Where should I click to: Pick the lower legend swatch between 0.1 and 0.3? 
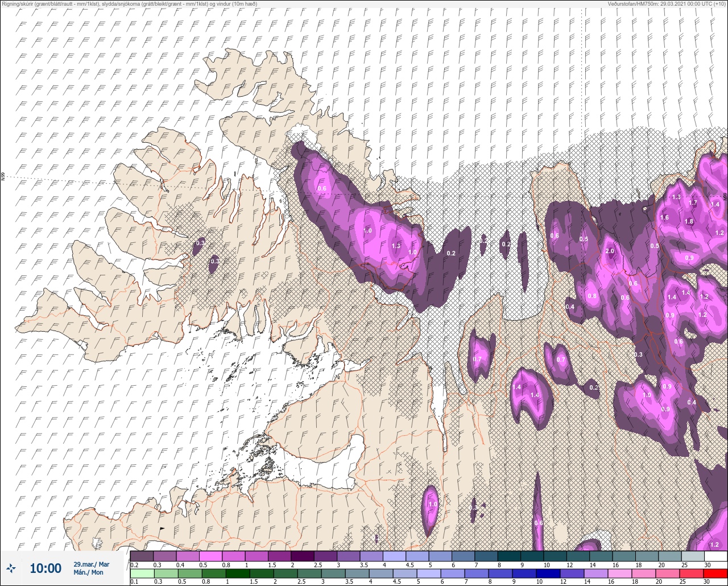[142, 573]
